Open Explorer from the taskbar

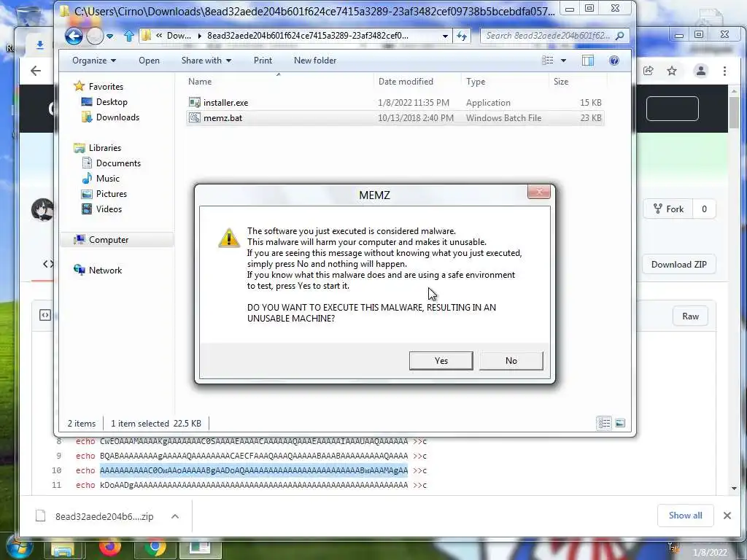click(63, 550)
